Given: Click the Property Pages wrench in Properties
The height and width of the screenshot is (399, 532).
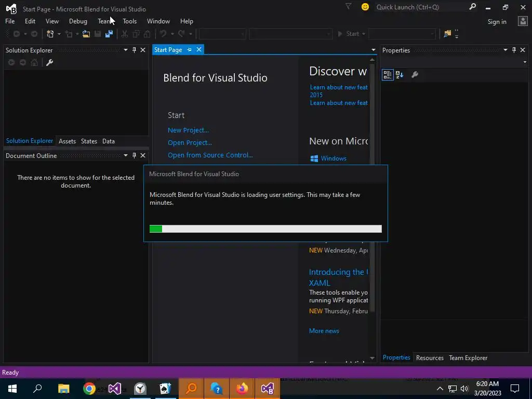Looking at the screenshot, I should 415,75.
